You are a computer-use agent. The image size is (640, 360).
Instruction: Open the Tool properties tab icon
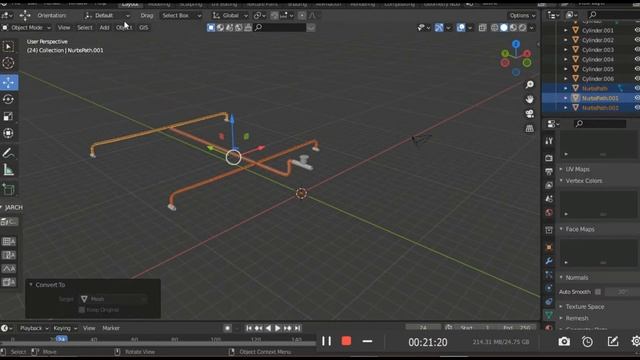549,141
